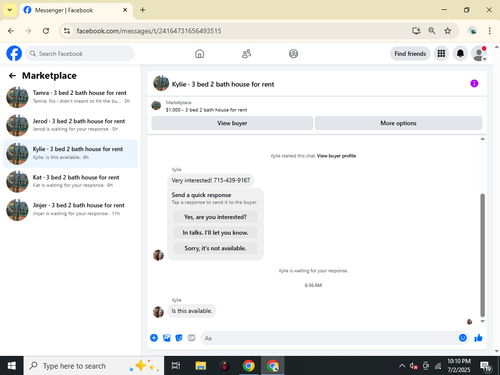Open the View buyer profile link

click(336, 156)
